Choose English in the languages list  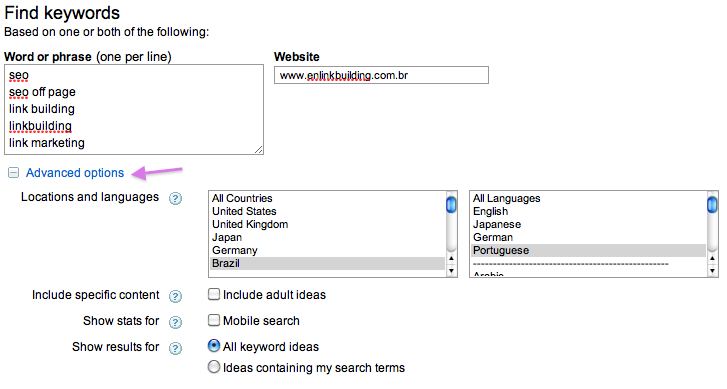pyautogui.click(x=588, y=211)
